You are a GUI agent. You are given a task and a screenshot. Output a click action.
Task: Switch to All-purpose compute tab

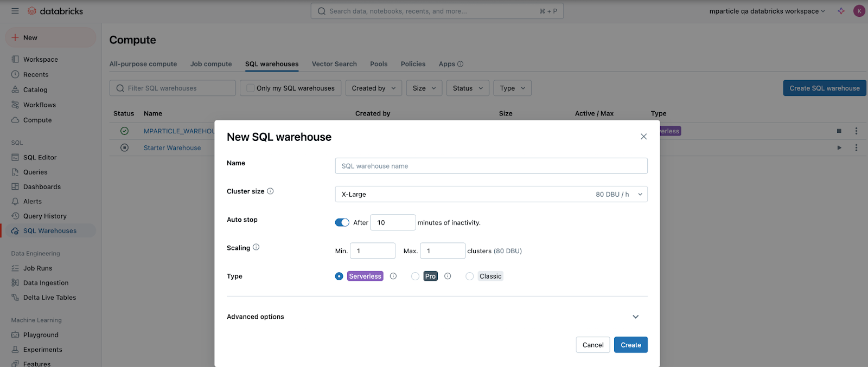point(143,64)
